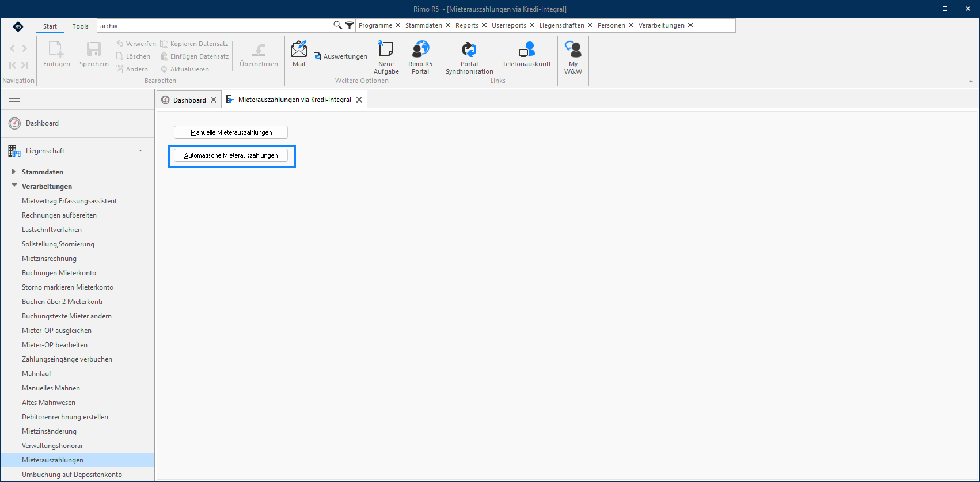Collapse the Liegenschaft section arrow
This screenshot has height=482, width=980.
140,151
